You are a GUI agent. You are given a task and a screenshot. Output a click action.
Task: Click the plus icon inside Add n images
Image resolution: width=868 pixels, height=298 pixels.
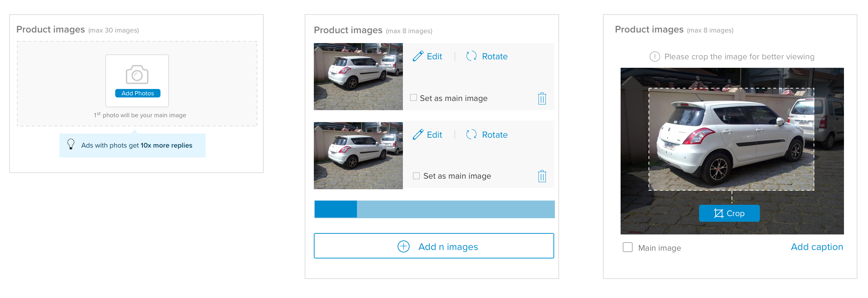(403, 246)
